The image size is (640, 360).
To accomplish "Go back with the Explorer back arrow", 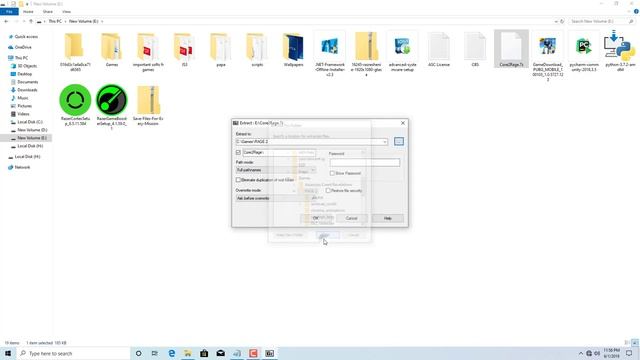I will point(6,21).
